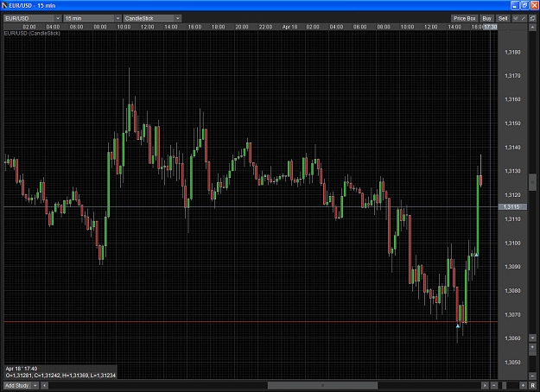Click the application icon in title bar

pos(4,5)
